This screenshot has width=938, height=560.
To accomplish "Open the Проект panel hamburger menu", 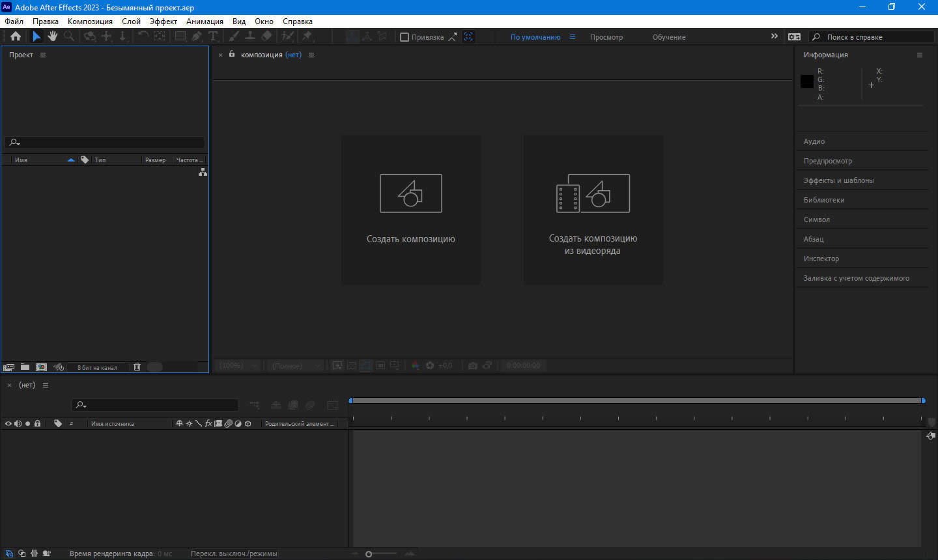I will [43, 55].
